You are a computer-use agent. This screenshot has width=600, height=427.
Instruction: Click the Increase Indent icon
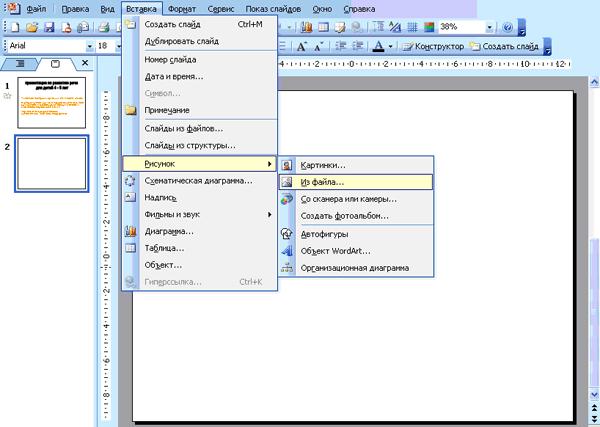357,47
